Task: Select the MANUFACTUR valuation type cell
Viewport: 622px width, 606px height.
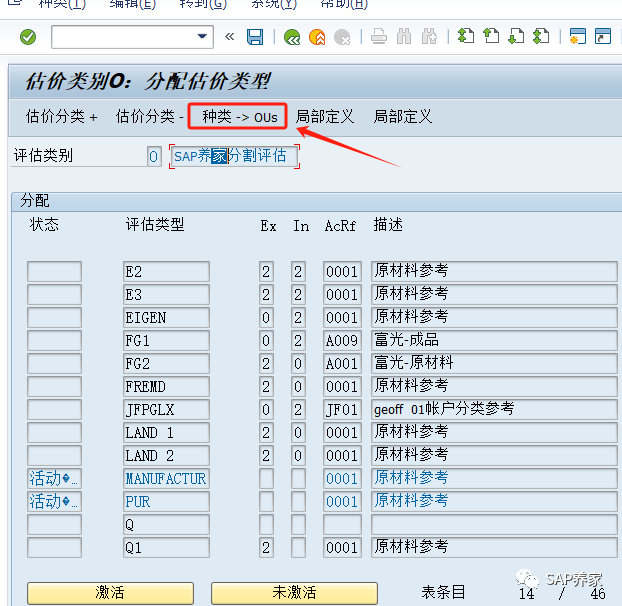Action: [166, 479]
